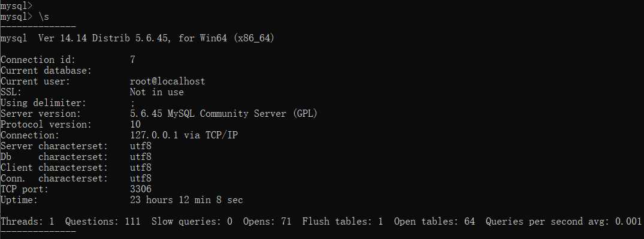Screen dimensions: 644x239
Task: Click the Questions: 111 statistic
Action: pyautogui.click(x=102, y=222)
